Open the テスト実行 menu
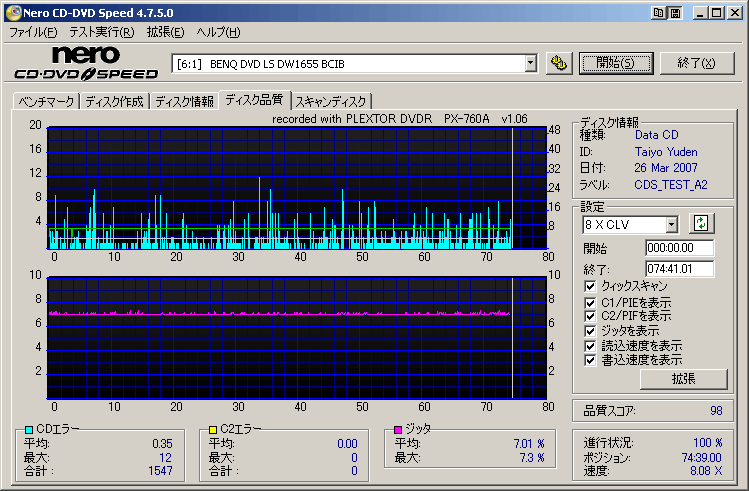Viewport: 749px width, 491px height. [102, 32]
